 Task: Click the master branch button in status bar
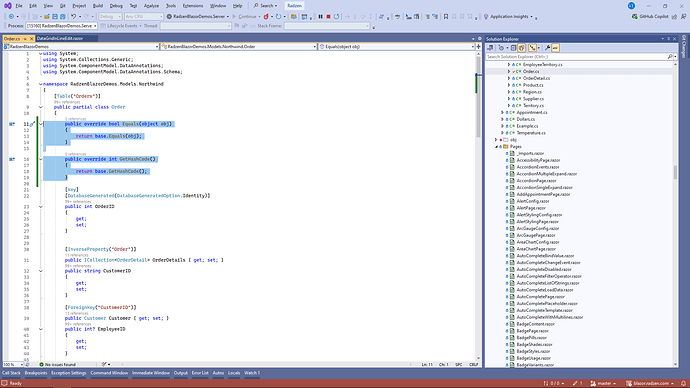(x=604, y=383)
